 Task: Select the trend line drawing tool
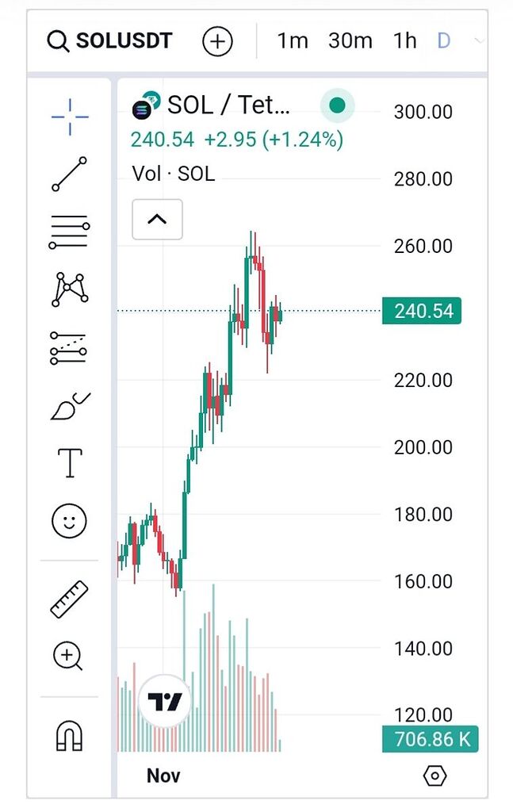(x=70, y=174)
